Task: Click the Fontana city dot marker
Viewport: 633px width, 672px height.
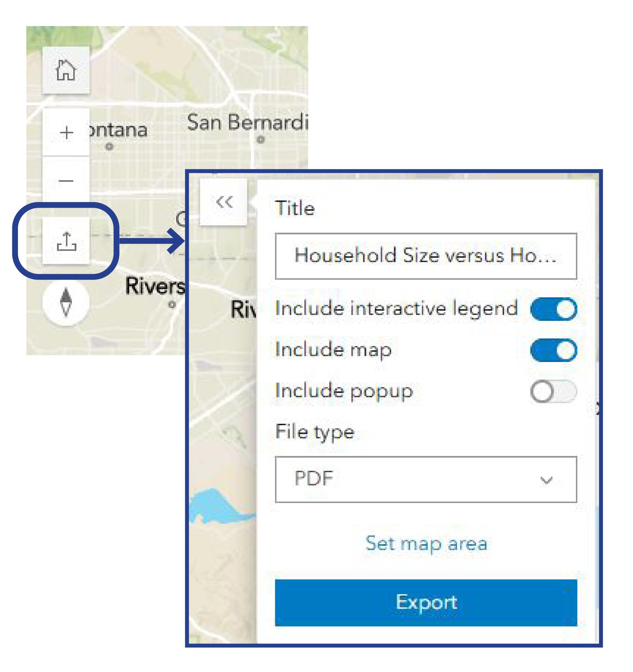Action: (x=109, y=146)
